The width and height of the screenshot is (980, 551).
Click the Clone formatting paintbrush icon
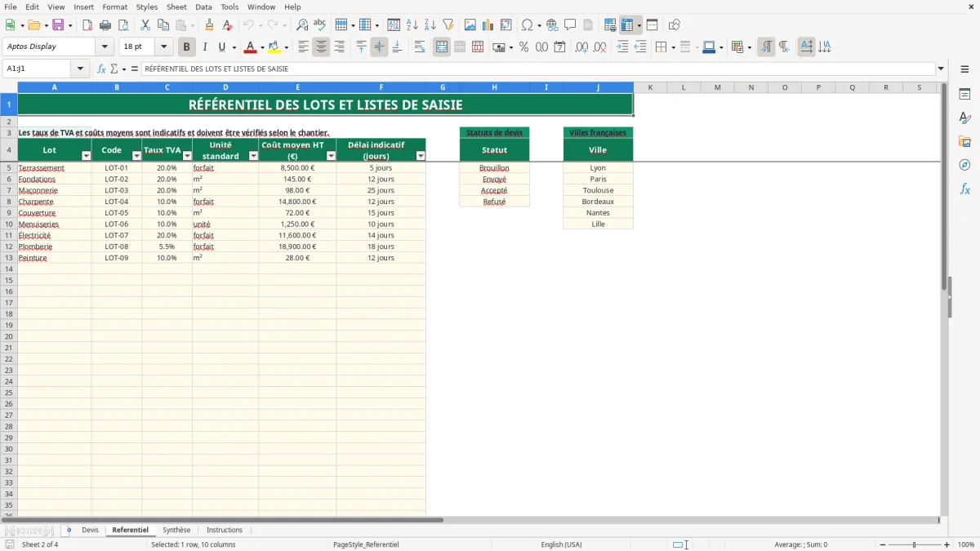pyautogui.click(x=210, y=25)
